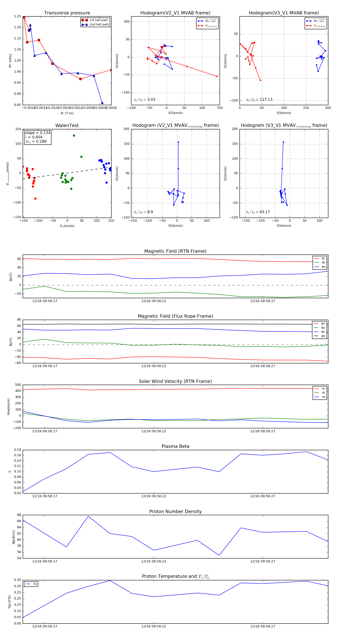The height and width of the screenshot is (644, 351).
Task: Click the 'Vsw(km/s)' axis label
Action: coord(9,407)
